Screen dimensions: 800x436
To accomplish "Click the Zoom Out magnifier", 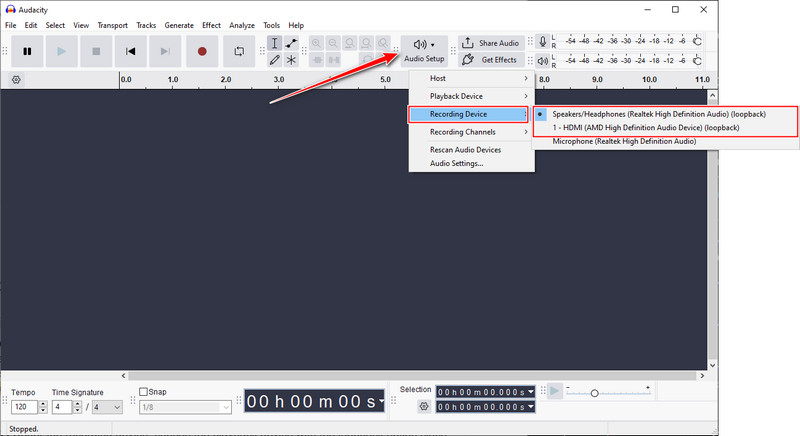I will 333,43.
